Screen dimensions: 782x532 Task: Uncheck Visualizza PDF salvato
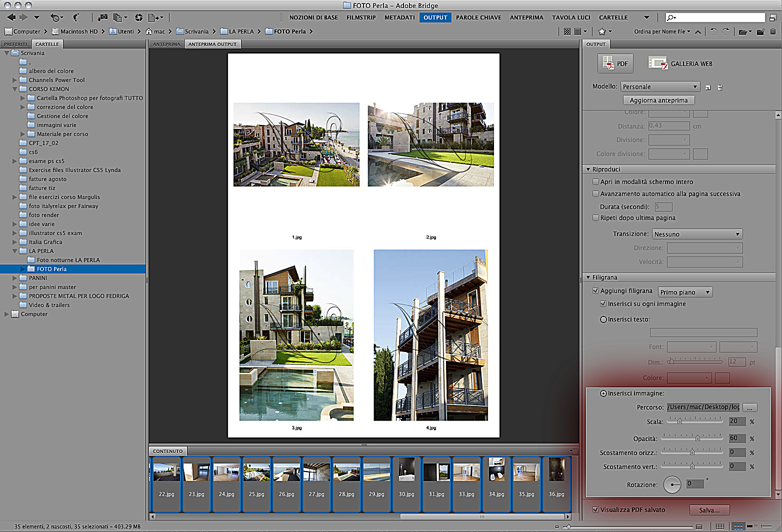point(595,509)
